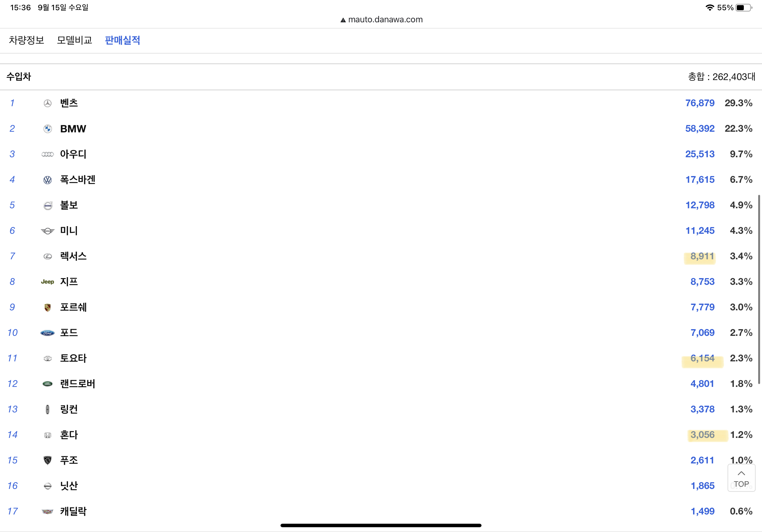Viewport: 762px width, 532px height.
Task: Click sales figure 11,245
Action: (700, 231)
